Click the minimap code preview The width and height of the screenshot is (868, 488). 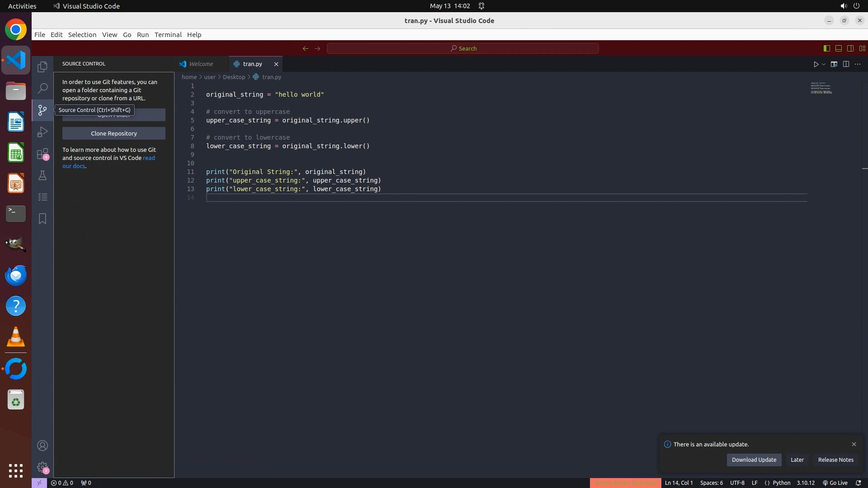tap(821, 89)
